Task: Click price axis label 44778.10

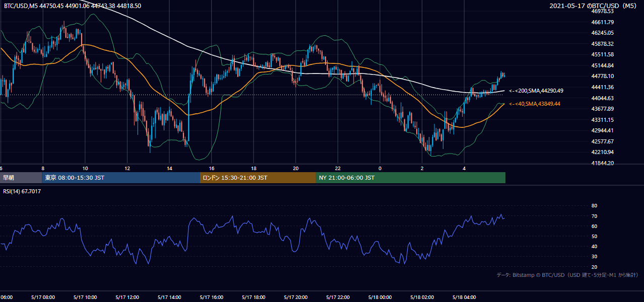Action: point(603,76)
